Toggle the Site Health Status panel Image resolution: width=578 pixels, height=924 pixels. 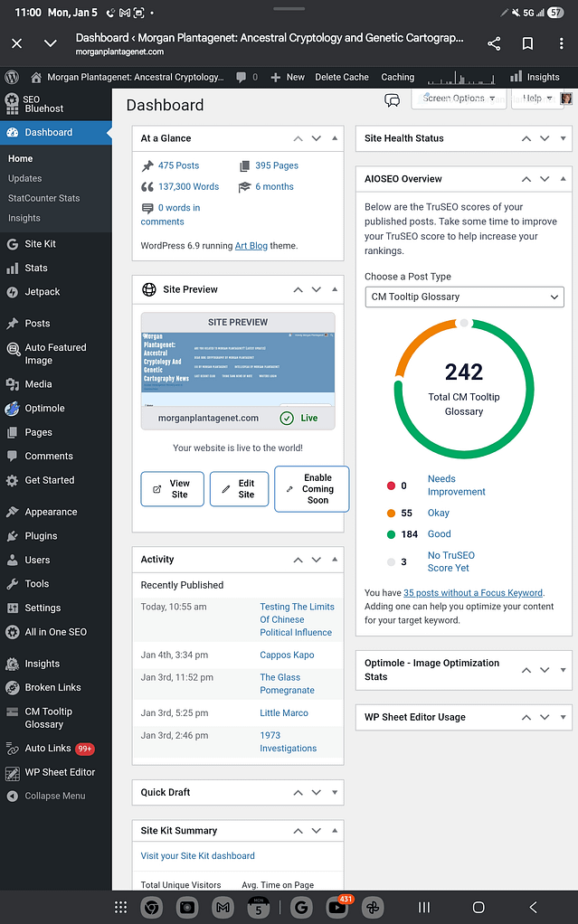564,139
